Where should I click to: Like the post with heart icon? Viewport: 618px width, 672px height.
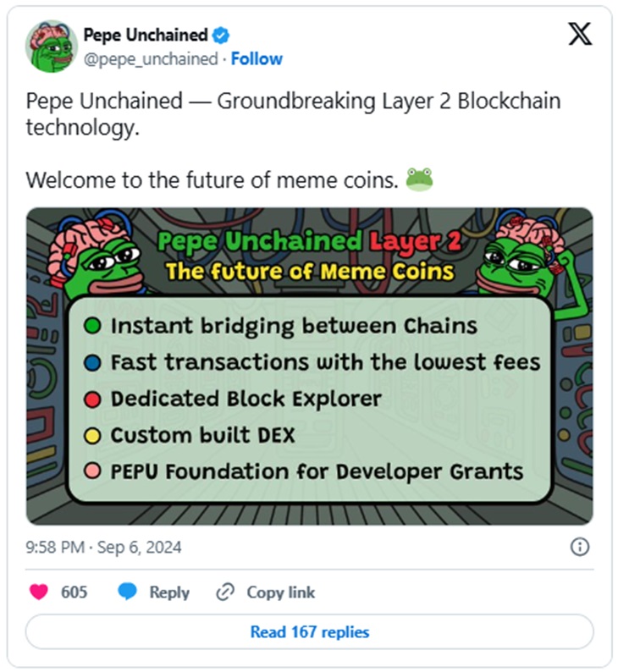[x=39, y=592]
